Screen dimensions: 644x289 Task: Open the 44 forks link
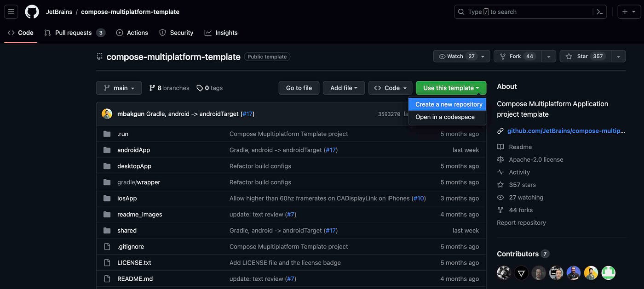[521, 210]
